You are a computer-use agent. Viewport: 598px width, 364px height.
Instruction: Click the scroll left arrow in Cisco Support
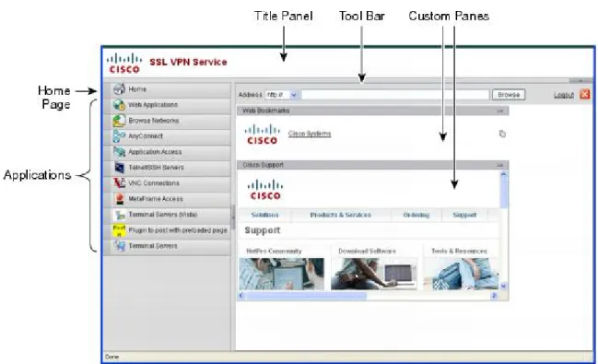(x=241, y=296)
